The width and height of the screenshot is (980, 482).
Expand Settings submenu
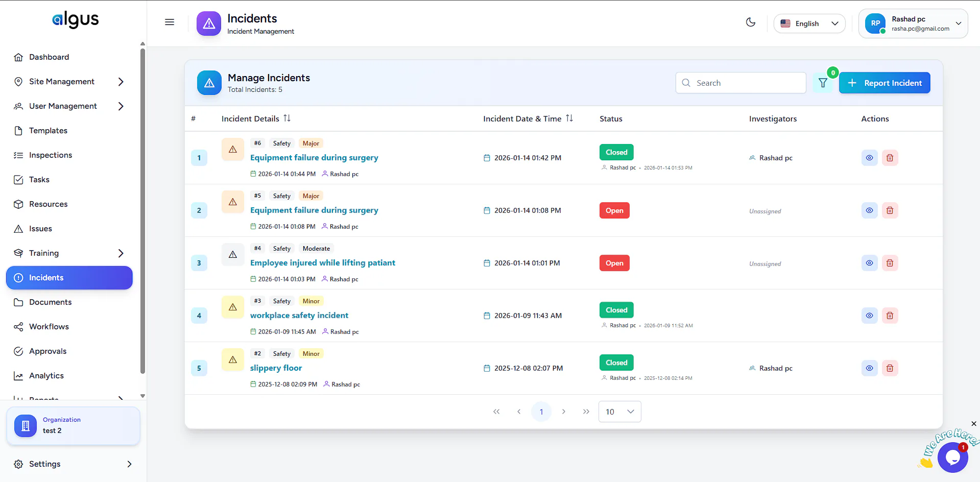[x=129, y=464]
